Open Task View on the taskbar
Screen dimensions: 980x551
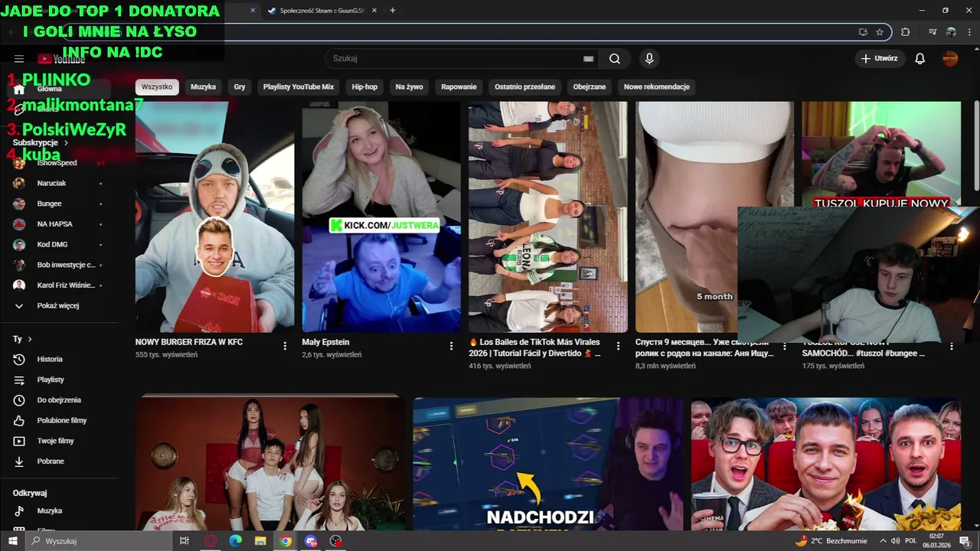coord(184,541)
